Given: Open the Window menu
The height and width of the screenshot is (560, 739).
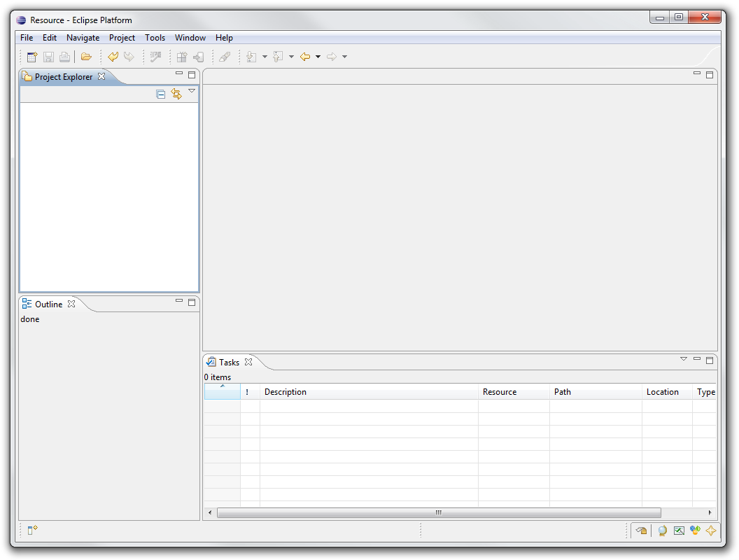Looking at the screenshot, I should click(x=190, y=38).
